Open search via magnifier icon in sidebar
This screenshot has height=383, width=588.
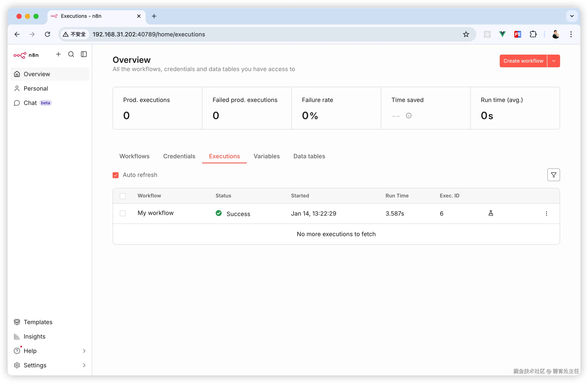[x=71, y=54]
